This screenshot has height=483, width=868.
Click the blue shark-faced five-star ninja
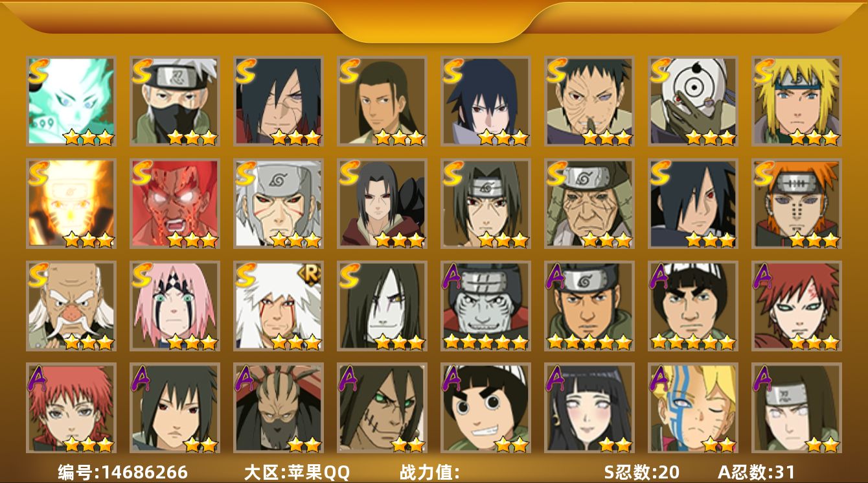(x=486, y=306)
